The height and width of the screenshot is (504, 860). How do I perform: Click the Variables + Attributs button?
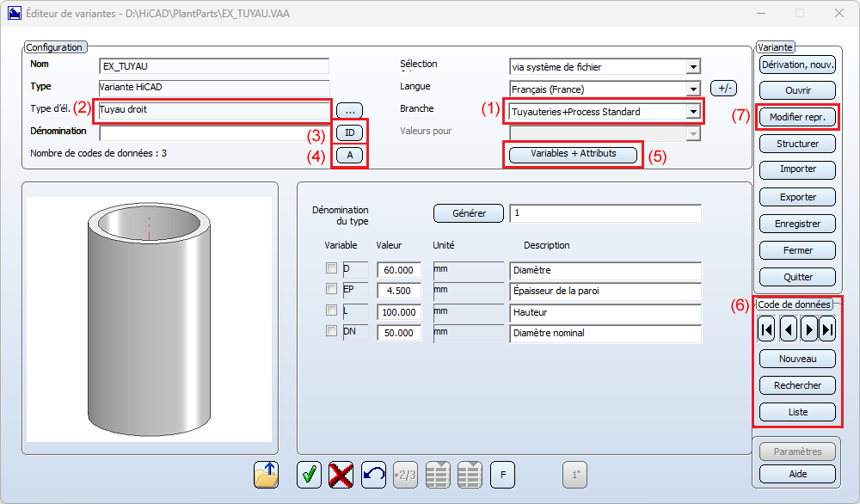(x=574, y=154)
